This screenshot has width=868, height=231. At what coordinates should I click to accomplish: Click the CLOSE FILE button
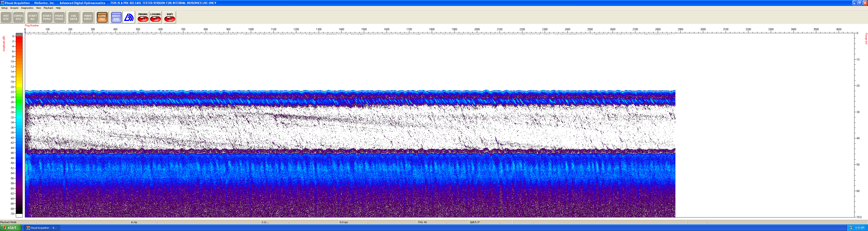tap(102, 18)
